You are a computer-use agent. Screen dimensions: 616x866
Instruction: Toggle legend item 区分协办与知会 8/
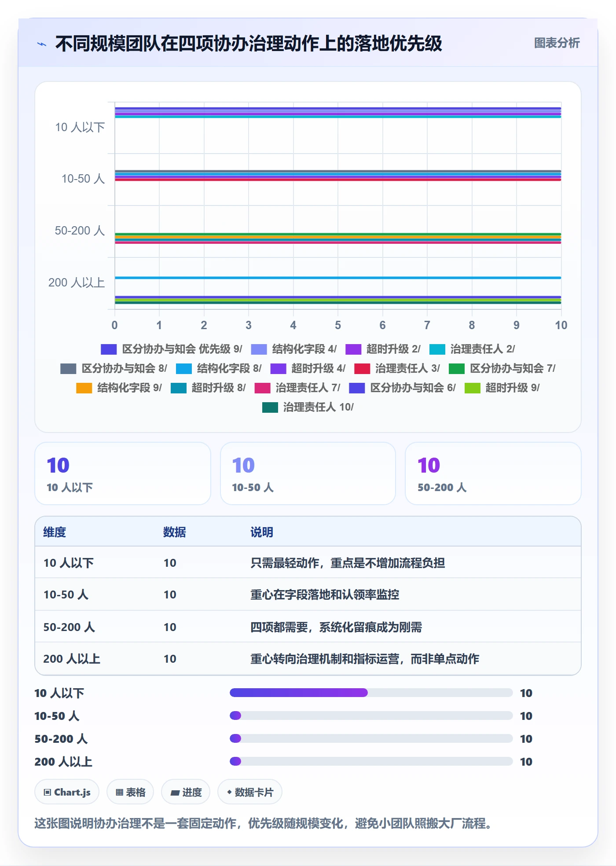click(x=114, y=368)
